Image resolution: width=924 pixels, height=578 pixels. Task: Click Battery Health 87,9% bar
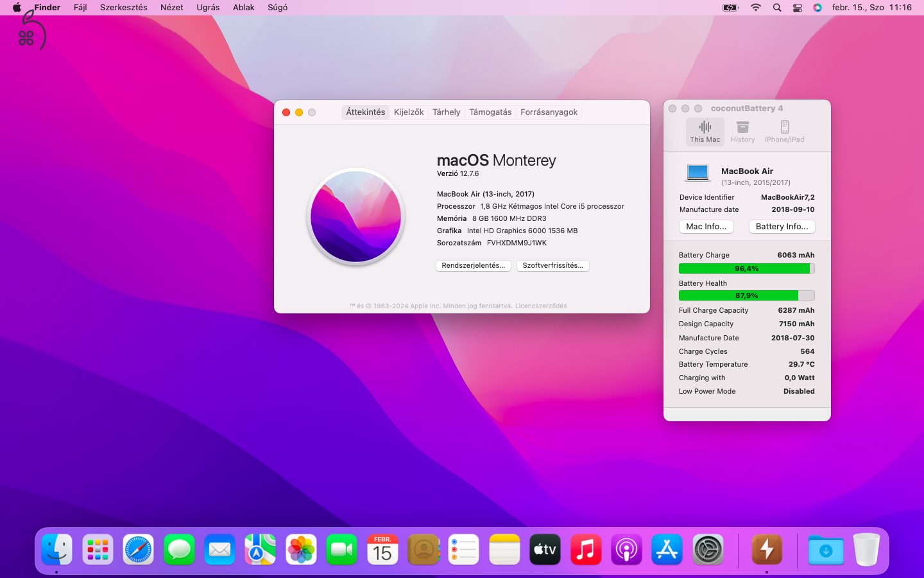tap(747, 295)
